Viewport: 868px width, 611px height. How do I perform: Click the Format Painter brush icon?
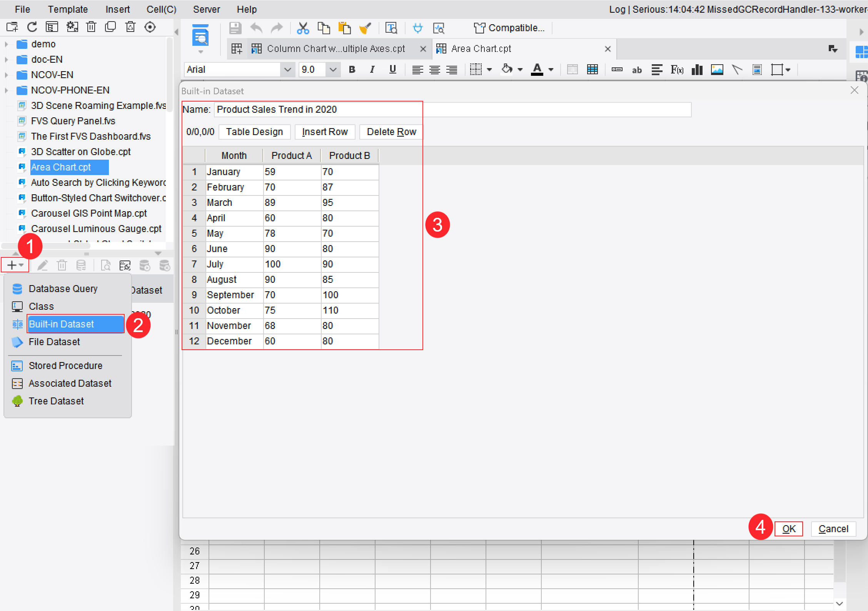[365, 28]
